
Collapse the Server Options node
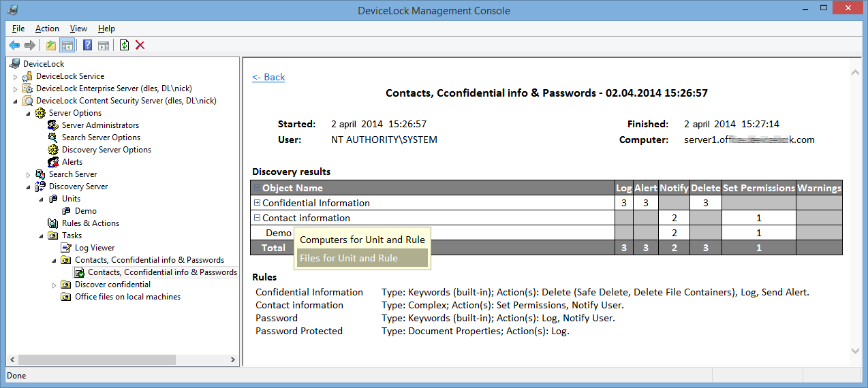29,114
